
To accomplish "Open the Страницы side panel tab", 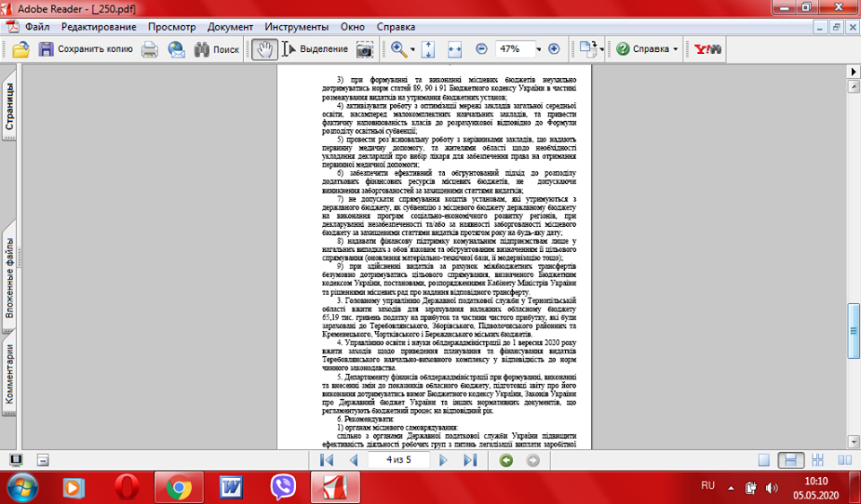I will tap(10, 106).
